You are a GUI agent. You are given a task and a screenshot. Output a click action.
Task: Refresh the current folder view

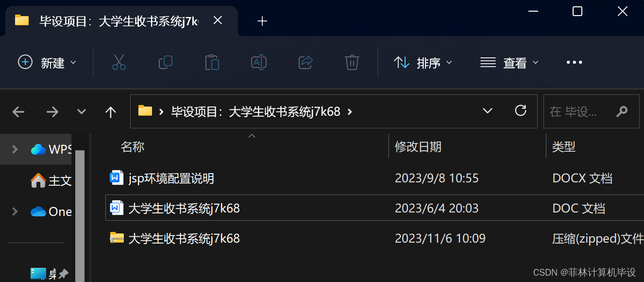[521, 111]
